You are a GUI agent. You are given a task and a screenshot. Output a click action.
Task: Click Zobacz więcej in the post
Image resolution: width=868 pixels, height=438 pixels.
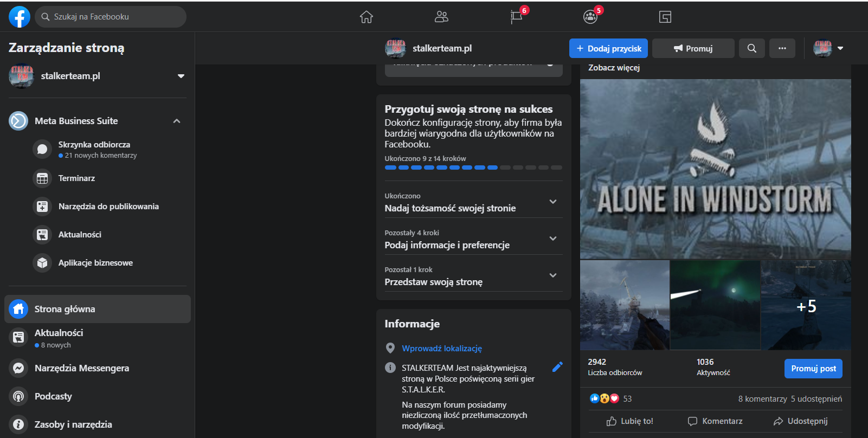click(x=614, y=68)
